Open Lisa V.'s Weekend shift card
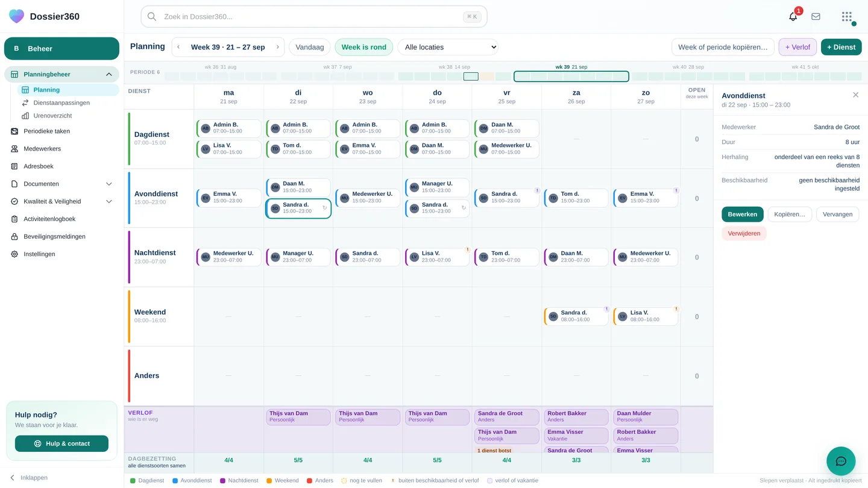 point(646,316)
